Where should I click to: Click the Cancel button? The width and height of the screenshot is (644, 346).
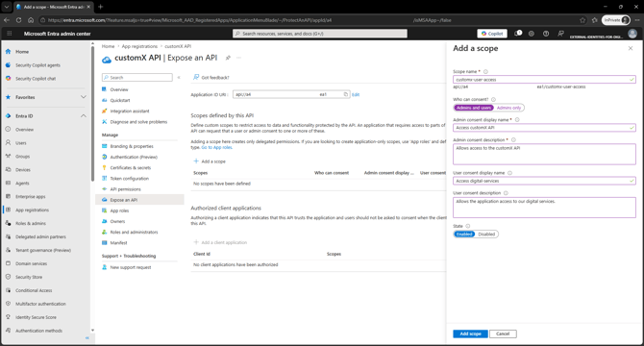tap(503, 334)
